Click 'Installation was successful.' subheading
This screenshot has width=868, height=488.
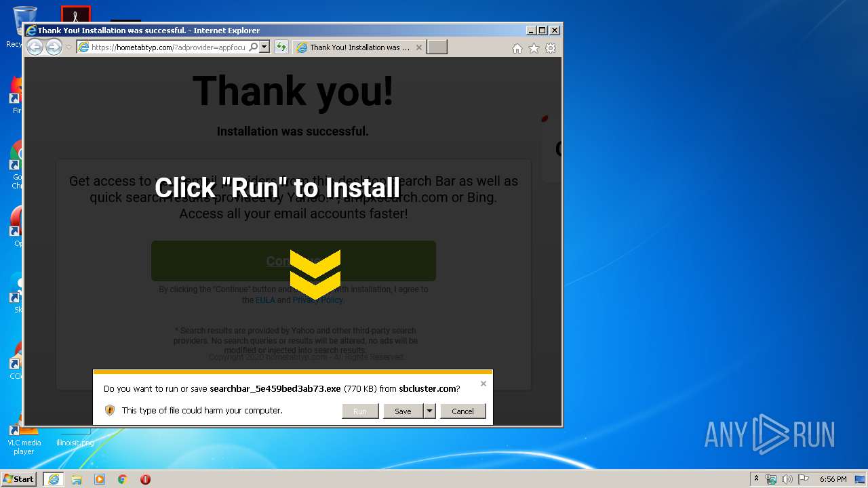click(293, 131)
